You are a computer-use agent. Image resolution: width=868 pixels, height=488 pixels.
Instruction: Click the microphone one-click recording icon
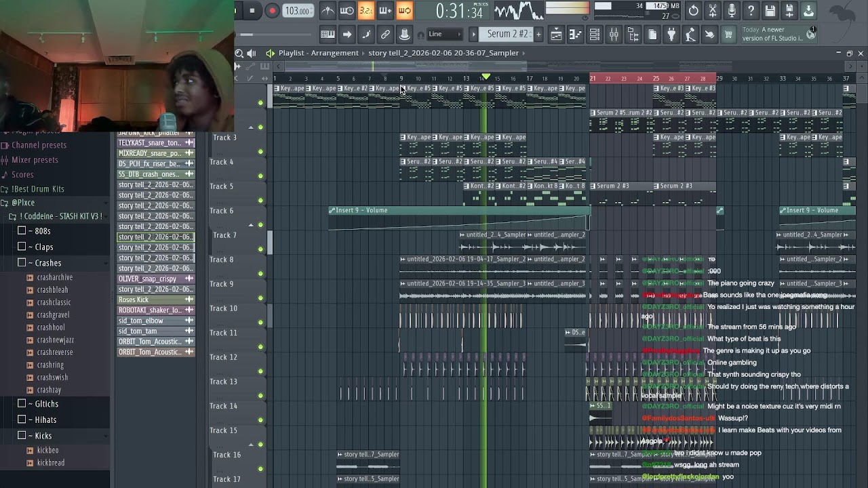pos(732,10)
